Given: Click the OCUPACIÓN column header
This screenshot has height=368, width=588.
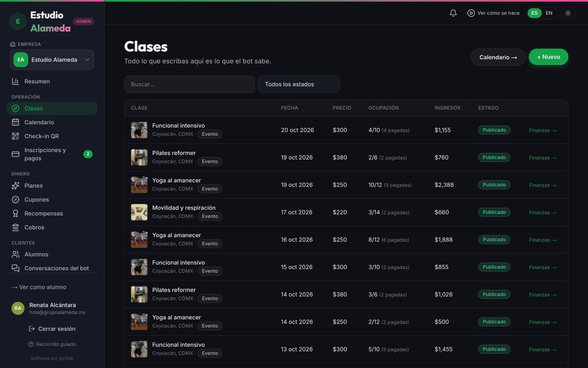Looking at the screenshot, I should pos(383,108).
